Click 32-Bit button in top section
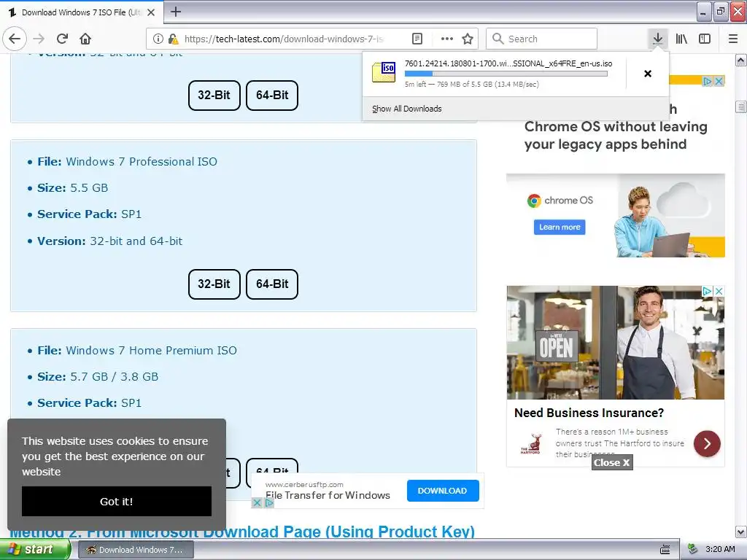The width and height of the screenshot is (747, 560). point(214,96)
